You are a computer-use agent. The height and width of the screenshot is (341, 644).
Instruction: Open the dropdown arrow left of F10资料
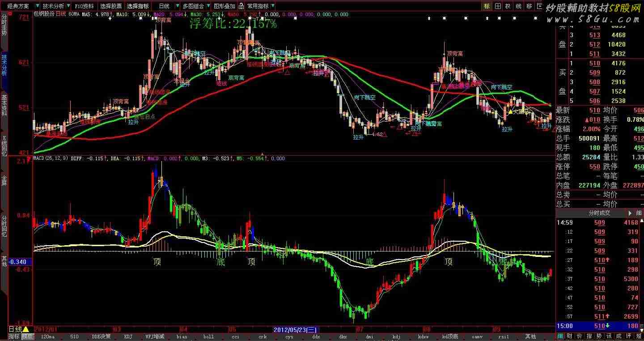68,6
